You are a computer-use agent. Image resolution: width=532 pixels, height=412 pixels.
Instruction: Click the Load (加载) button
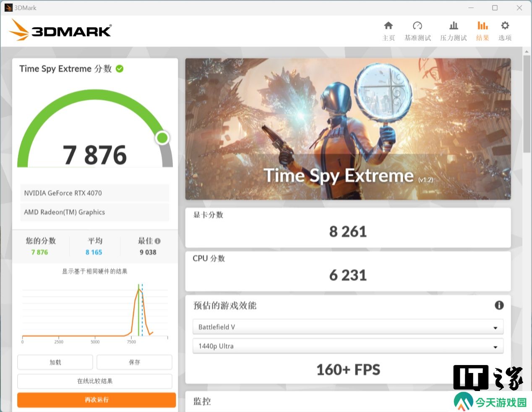pos(55,362)
